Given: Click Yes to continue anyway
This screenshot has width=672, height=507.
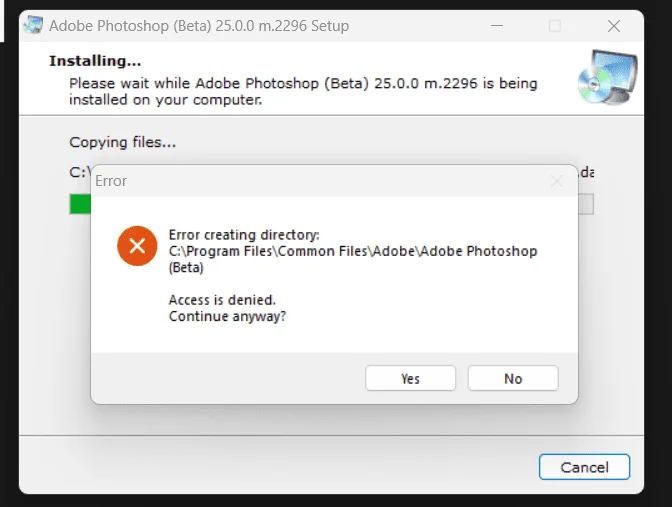Looking at the screenshot, I should click(410, 378).
